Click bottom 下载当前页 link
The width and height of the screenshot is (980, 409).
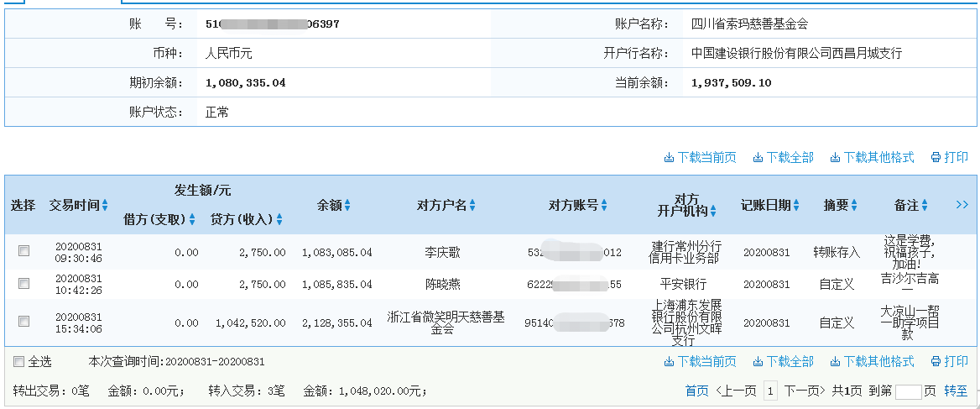pos(700,361)
